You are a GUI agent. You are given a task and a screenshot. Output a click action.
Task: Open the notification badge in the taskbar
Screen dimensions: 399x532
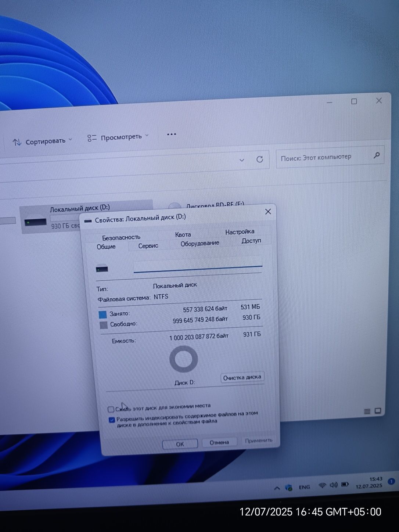tap(391, 481)
